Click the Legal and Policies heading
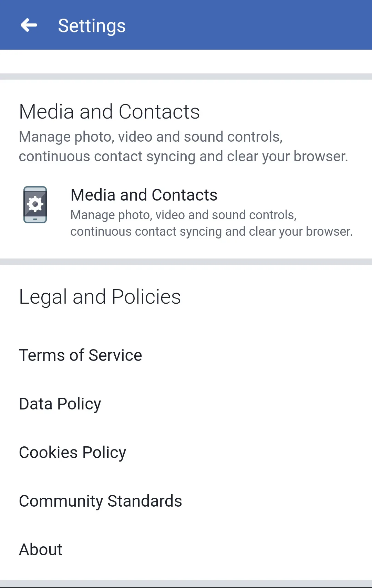Image resolution: width=372 pixels, height=588 pixels. (100, 297)
